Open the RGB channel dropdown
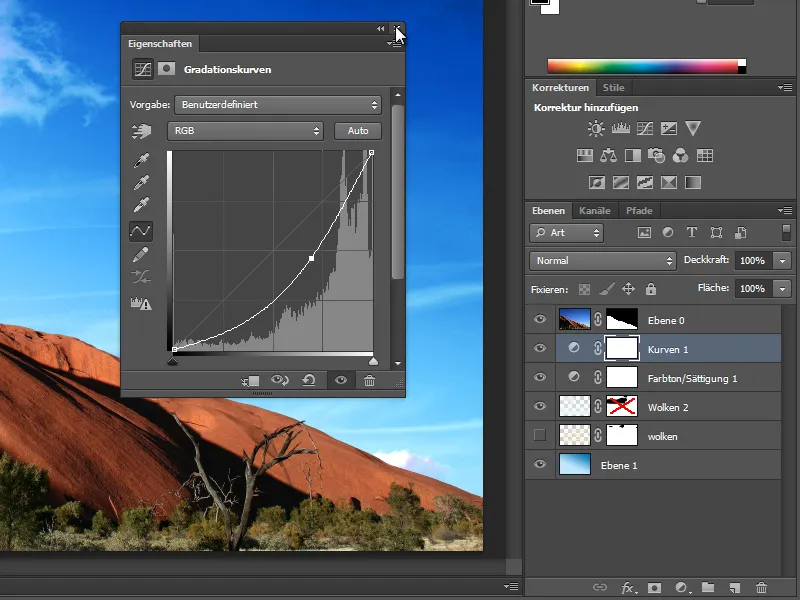 point(245,131)
